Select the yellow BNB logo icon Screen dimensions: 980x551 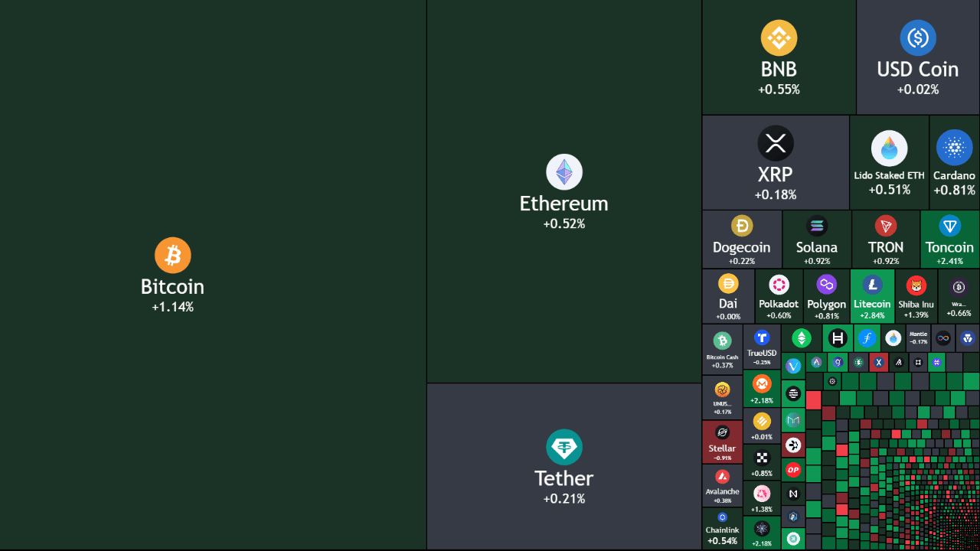pos(779,38)
